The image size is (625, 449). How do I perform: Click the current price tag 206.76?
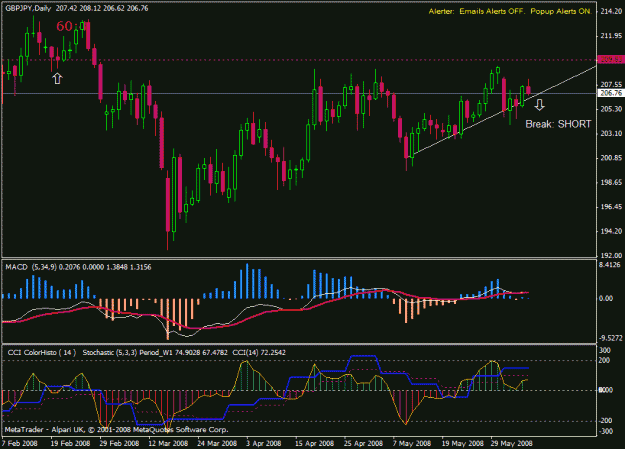[x=611, y=93]
